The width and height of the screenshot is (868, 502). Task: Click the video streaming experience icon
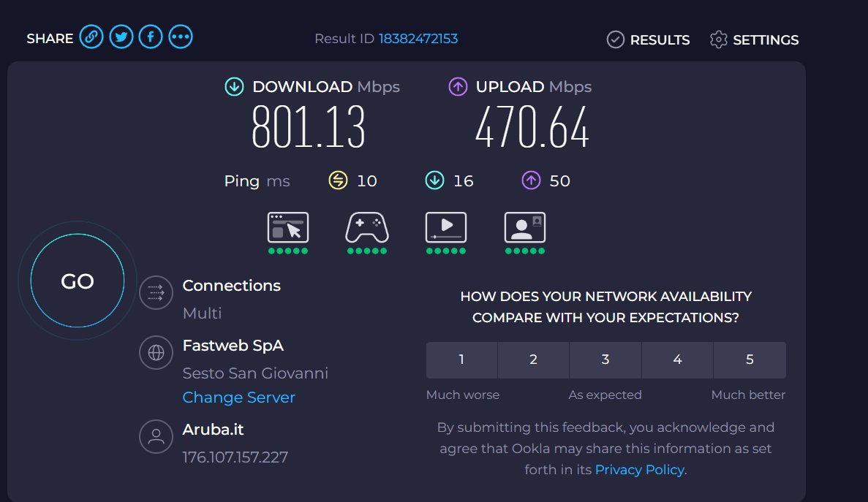446,227
